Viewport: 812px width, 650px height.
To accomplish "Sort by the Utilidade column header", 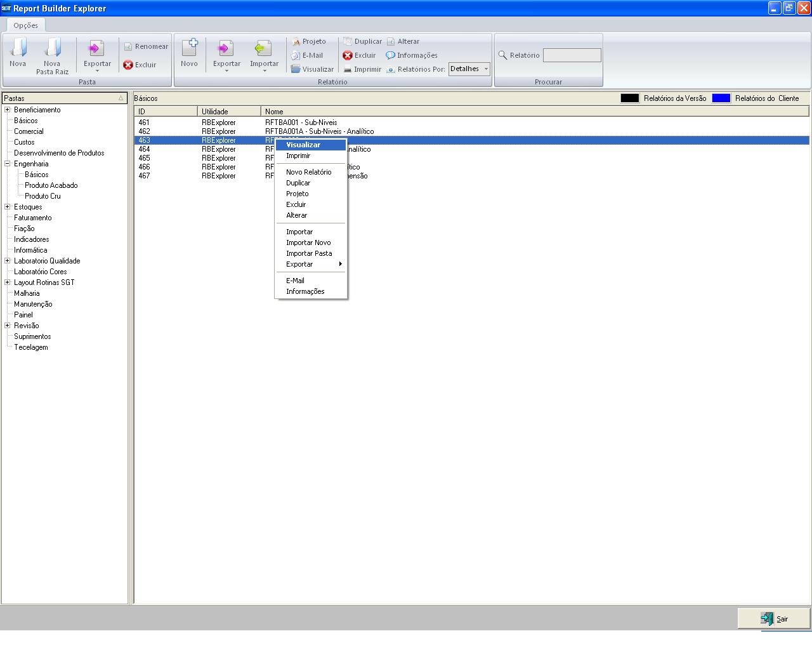I will pos(229,112).
